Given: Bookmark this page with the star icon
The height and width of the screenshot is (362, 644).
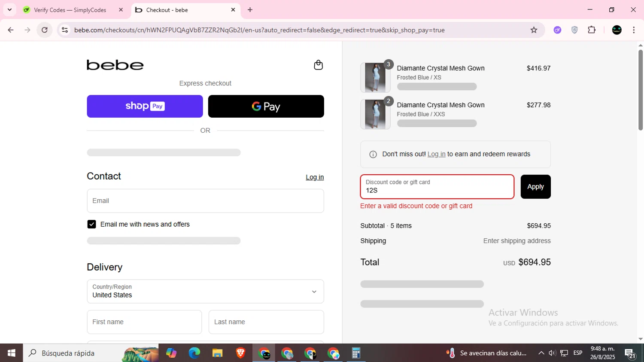Looking at the screenshot, I should 534,30.
